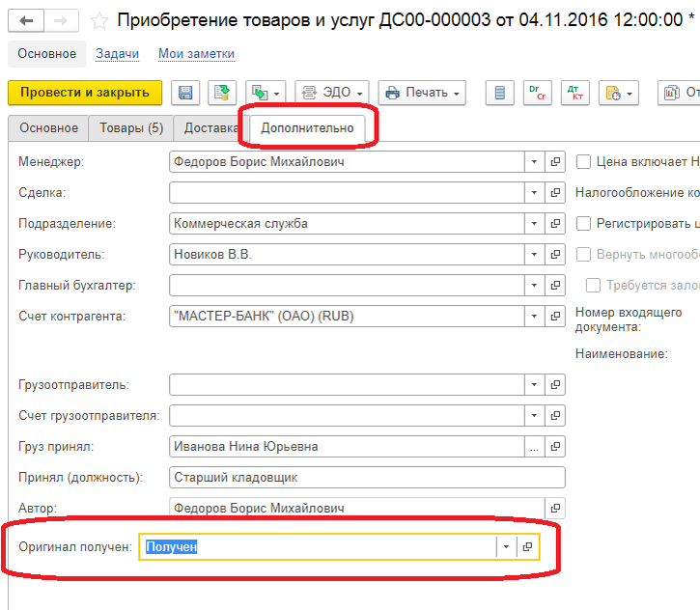Screen dimensions: 700x610
Task: Expand the Главный бухгалтер dropdown list
Action: click(534, 286)
